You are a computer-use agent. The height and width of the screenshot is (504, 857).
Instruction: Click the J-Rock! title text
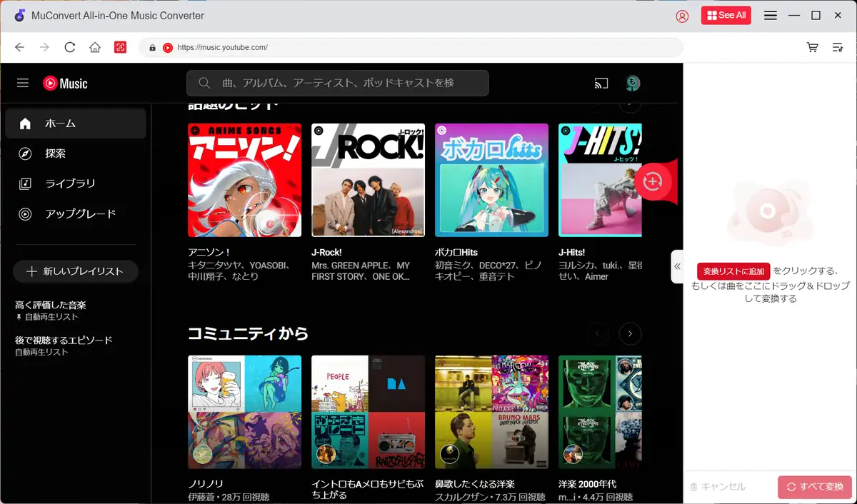click(327, 252)
